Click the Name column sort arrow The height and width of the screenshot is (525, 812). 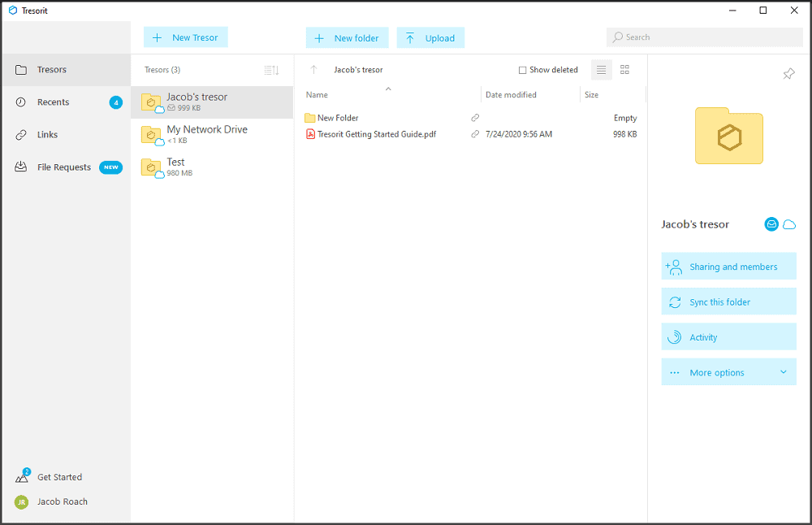point(388,89)
